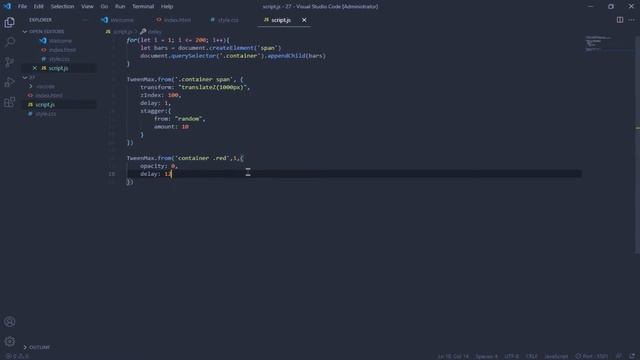Click UTF-8 encoding in status bar
Screen dimensions: 640x360
point(511,356)
